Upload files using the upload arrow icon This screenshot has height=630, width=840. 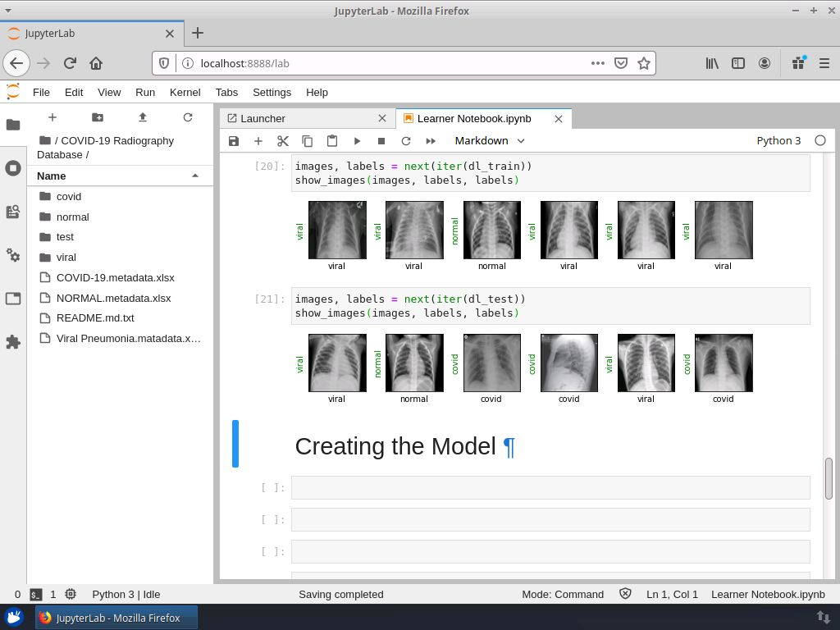coord(143,117)
